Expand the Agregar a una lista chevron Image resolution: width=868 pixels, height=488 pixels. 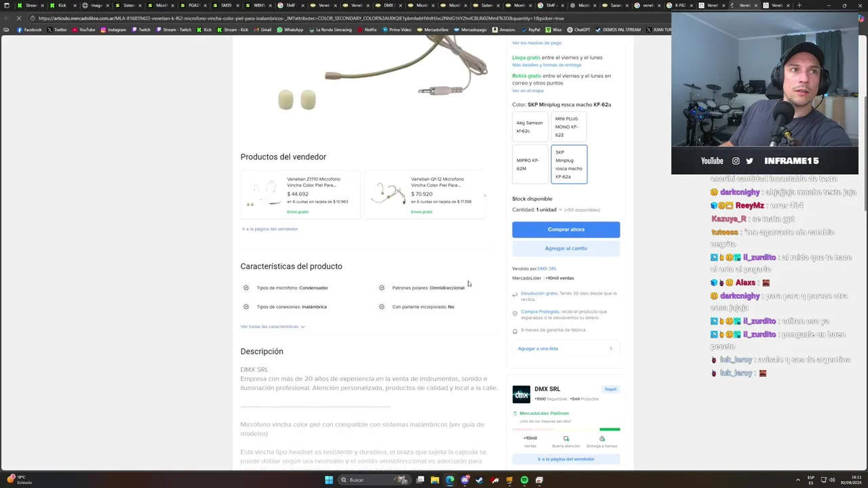pyautogui.click(x=611, y=348)
